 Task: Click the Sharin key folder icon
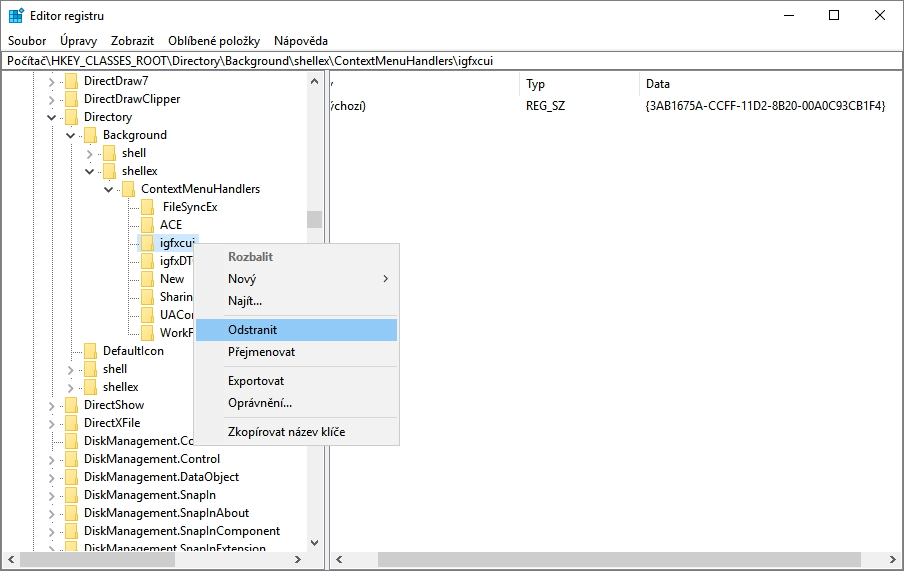pos(148,297)
